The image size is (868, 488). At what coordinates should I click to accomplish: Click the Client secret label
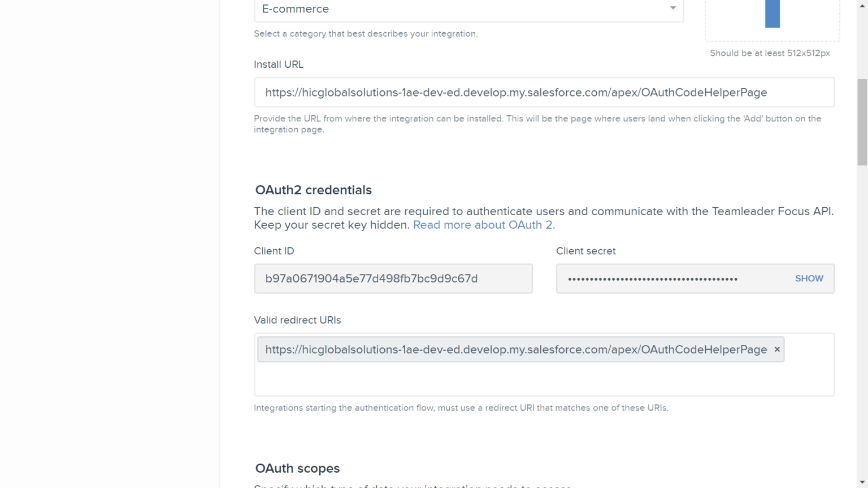[x=585, y=251]
